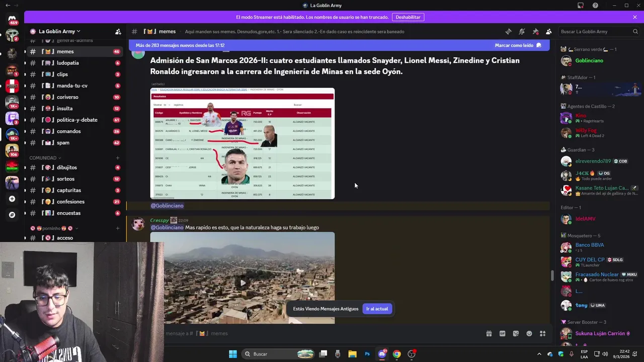Open pinned messages icon
The width and height of the screenshot is (644, 362).
tap(535, 31)
